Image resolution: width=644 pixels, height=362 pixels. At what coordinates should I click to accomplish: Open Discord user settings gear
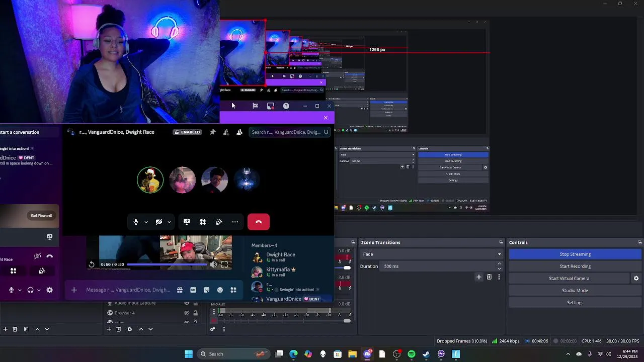(x=49, y=290)
